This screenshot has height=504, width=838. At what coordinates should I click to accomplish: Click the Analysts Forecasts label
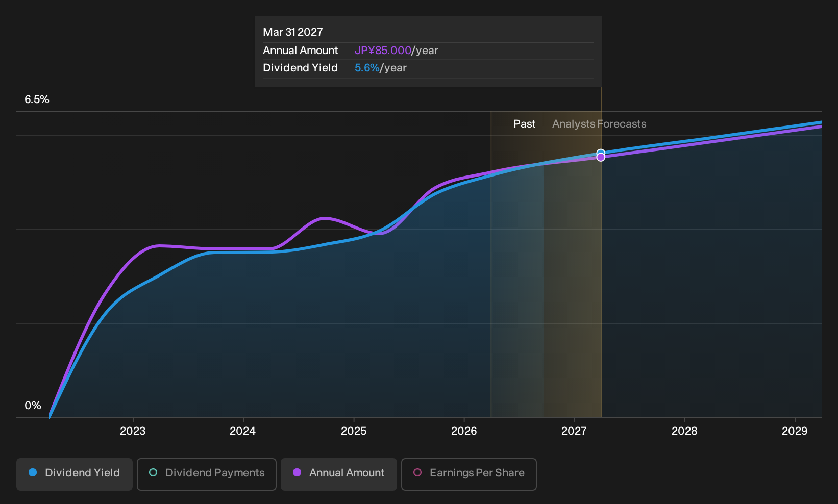599,124
